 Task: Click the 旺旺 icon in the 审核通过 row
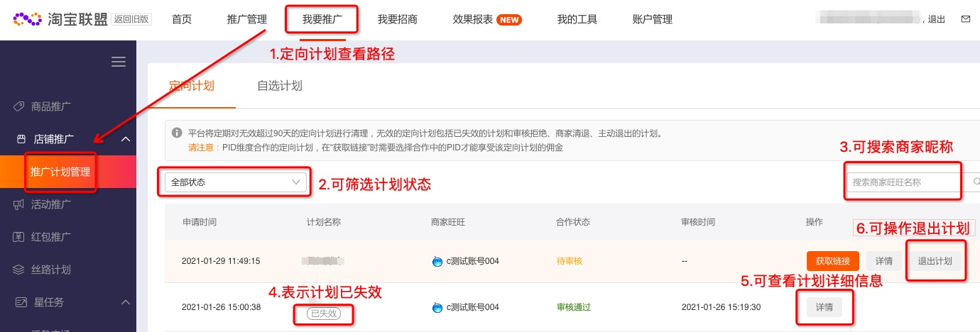tap(437, 307)
